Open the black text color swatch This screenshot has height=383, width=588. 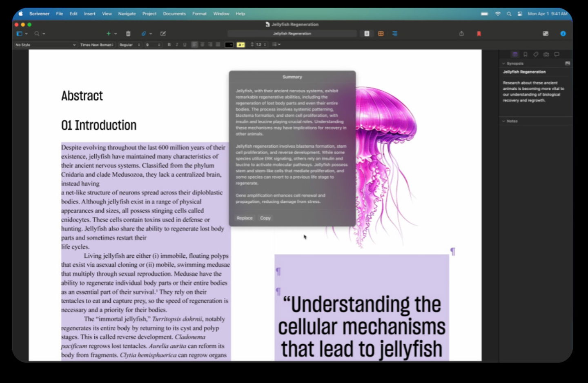click(229, 44)
